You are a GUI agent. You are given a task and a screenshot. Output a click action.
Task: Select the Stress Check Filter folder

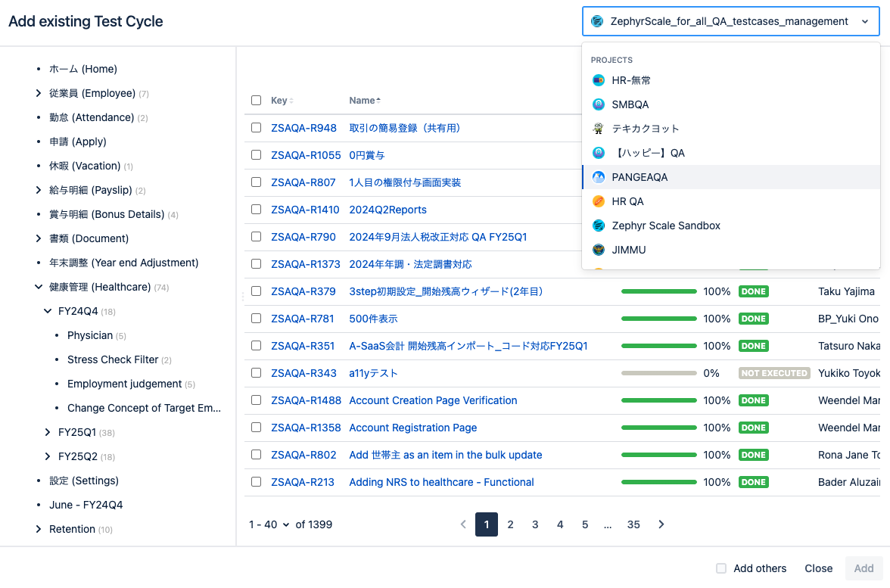(x=112, y=360)
